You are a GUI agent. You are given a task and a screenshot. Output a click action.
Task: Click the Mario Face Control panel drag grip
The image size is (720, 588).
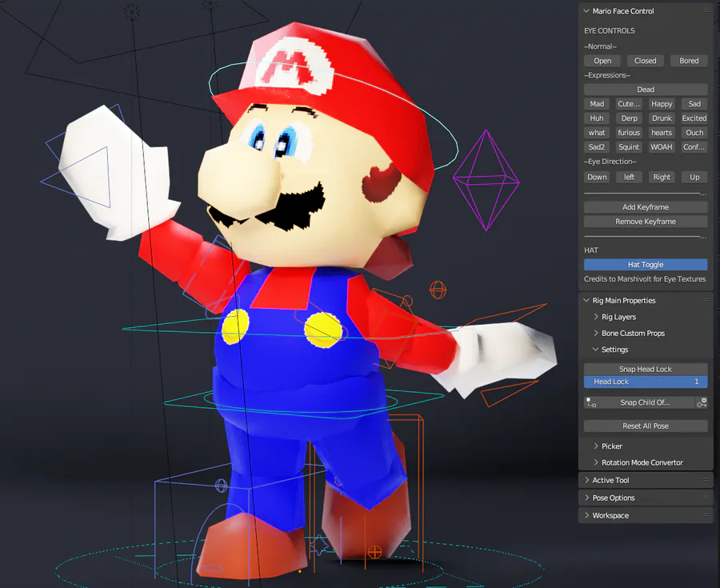[706, 10]
